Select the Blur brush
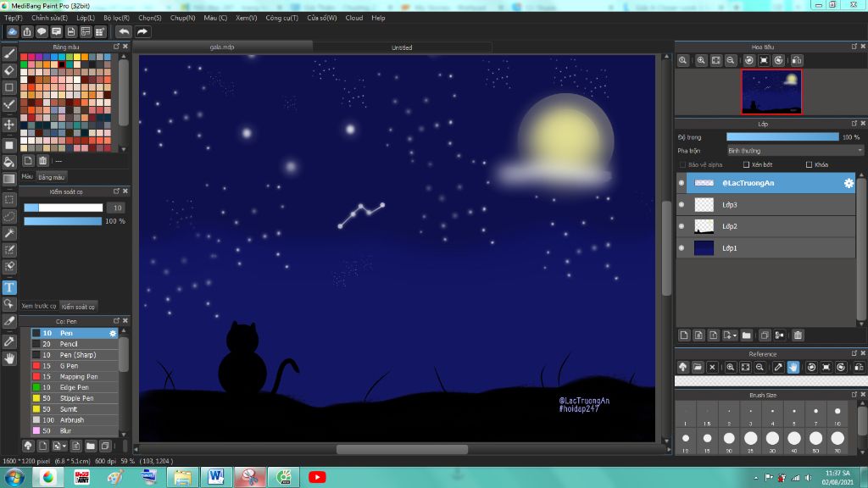This screenshot has height=488, width=868. click(x=75, y=431)
